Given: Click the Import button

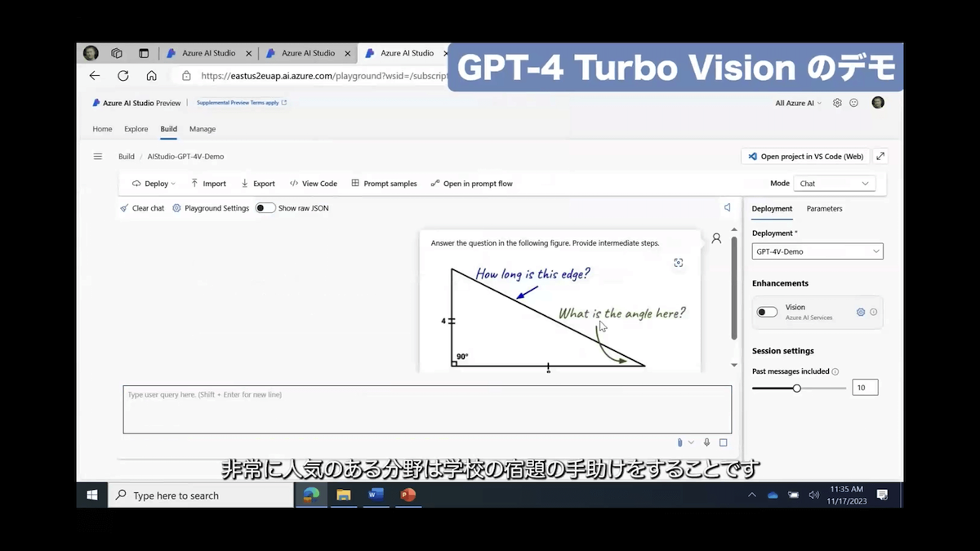Looking at the screenshot, I should click(208, 184).
